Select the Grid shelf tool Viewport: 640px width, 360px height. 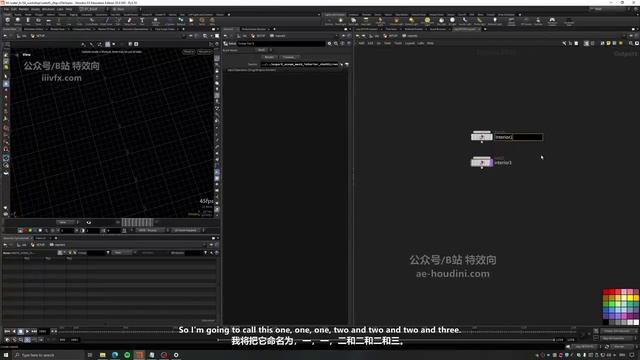pyautogui.click(x=49, y=21)
